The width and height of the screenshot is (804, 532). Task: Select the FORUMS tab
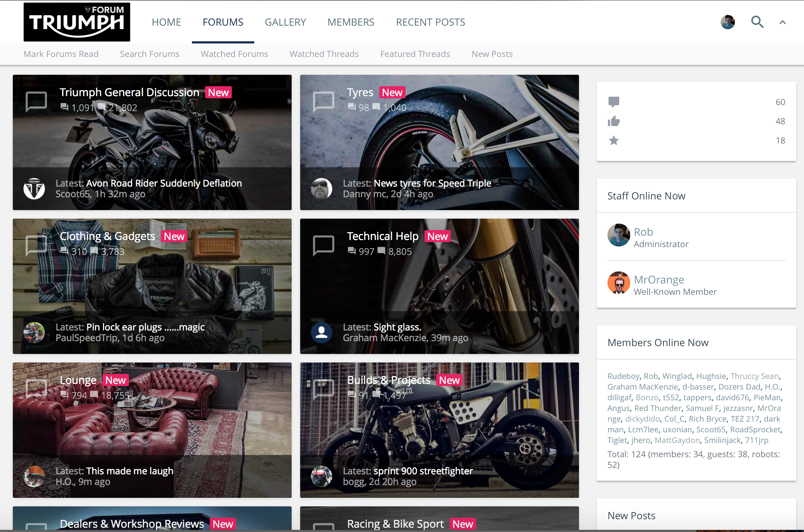click(x=223, y=22)
